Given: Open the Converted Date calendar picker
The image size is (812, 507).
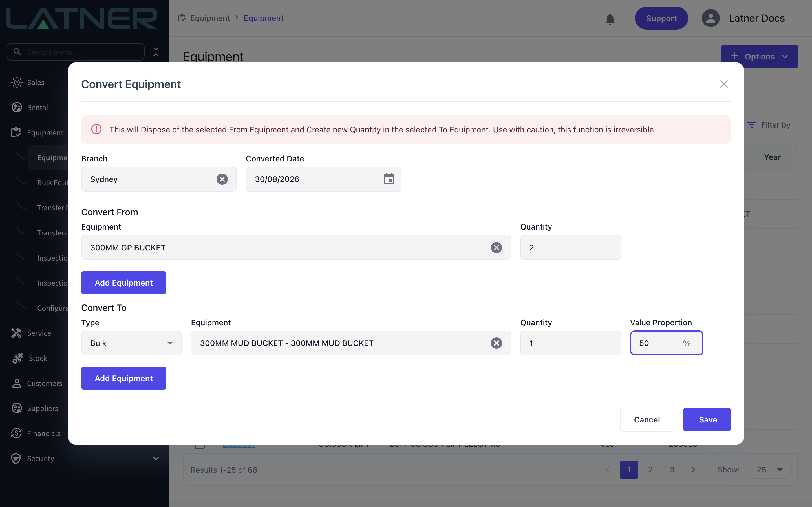Looking at the screenshot, I should click(x=389, y=179).
